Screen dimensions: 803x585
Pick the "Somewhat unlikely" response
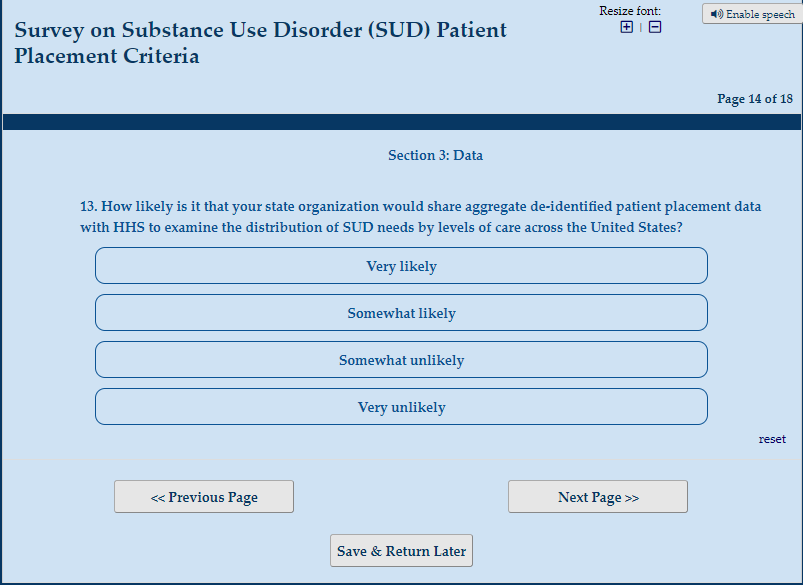point(401,360)
